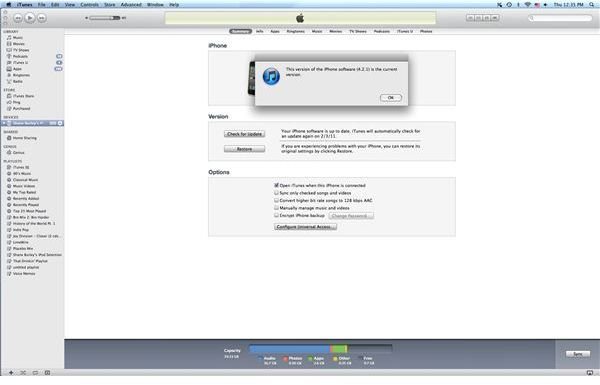Click the iTunes search field

559,18
